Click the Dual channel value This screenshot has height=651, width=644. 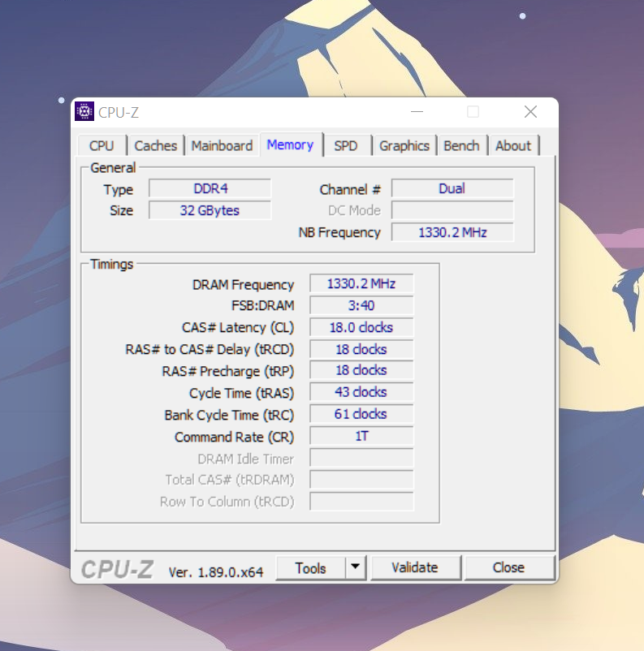click(x=452, y=188)
